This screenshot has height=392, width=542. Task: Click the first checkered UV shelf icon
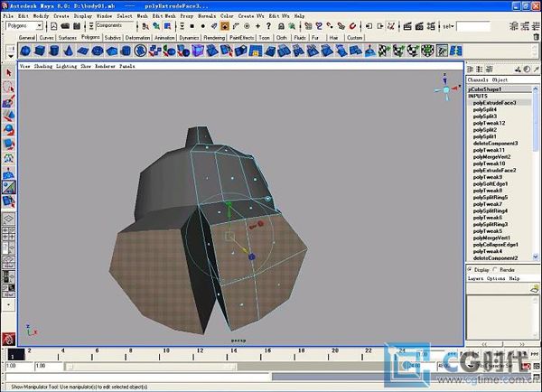pos(384,51)
